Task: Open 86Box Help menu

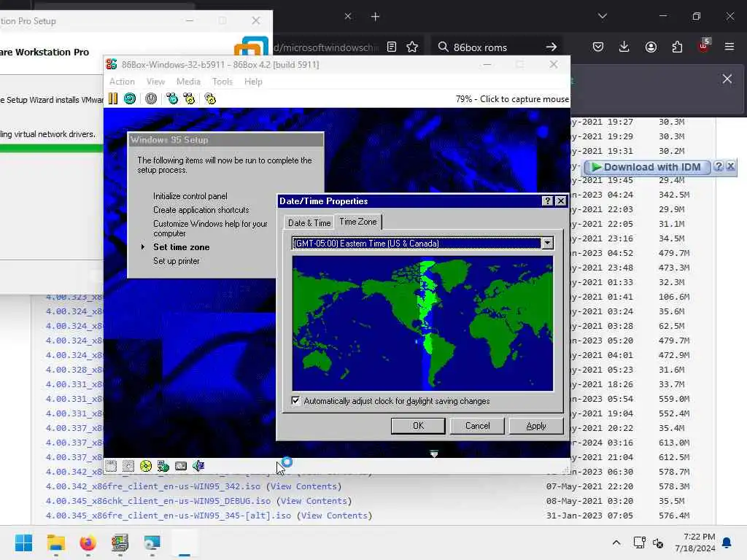Action: (x=253, y=82)
